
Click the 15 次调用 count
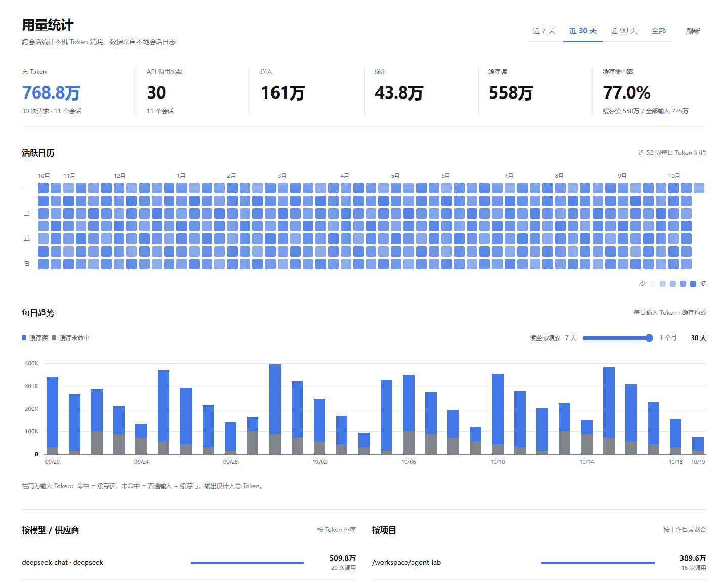tap(694, 568)
